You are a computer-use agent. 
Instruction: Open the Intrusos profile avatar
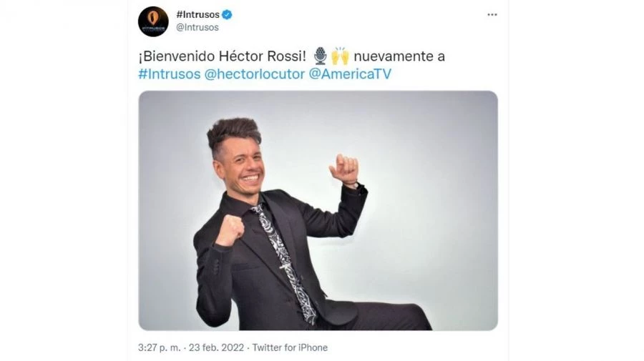153,21
